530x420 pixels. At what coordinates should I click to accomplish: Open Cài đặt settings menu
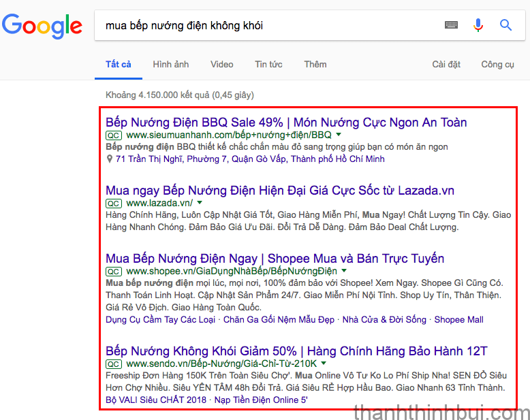pos(446,65)
